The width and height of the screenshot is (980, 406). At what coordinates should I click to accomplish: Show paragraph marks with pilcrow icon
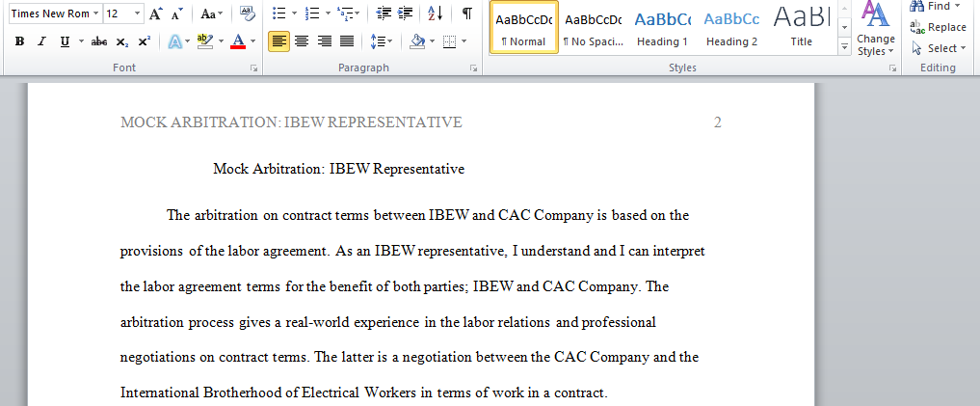point(467,14)
